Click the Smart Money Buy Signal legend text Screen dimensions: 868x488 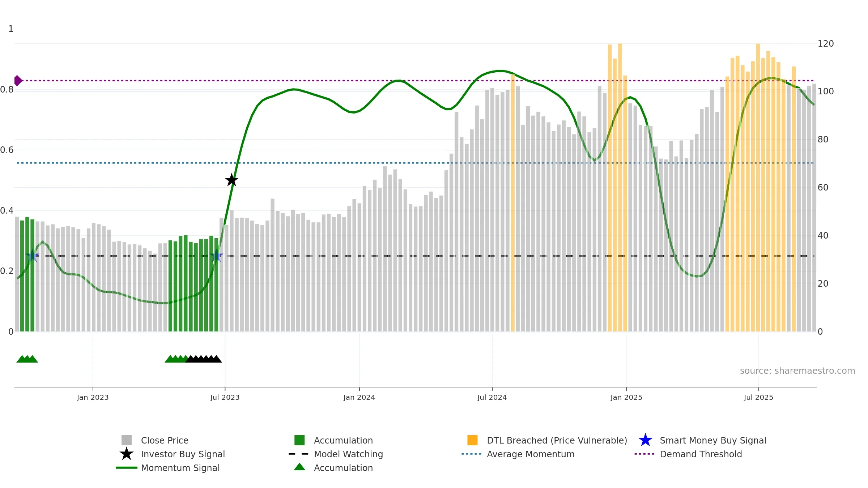tap(713, 440)
